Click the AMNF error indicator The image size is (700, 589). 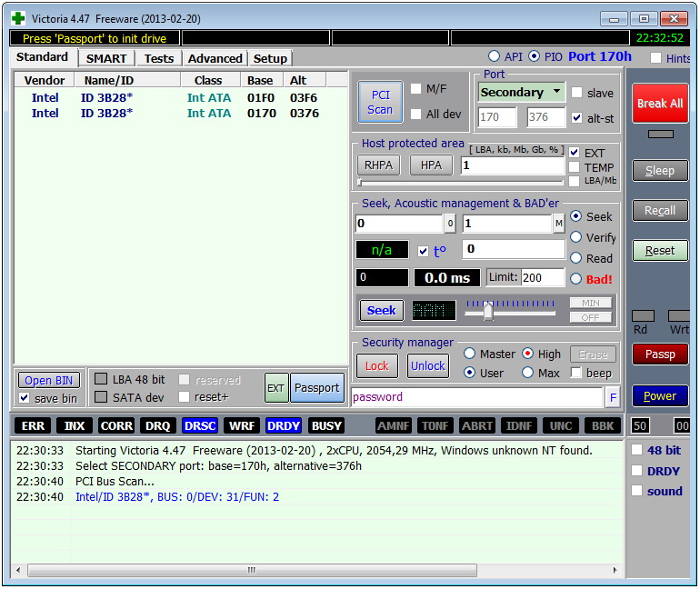click(x=393, y=425)
